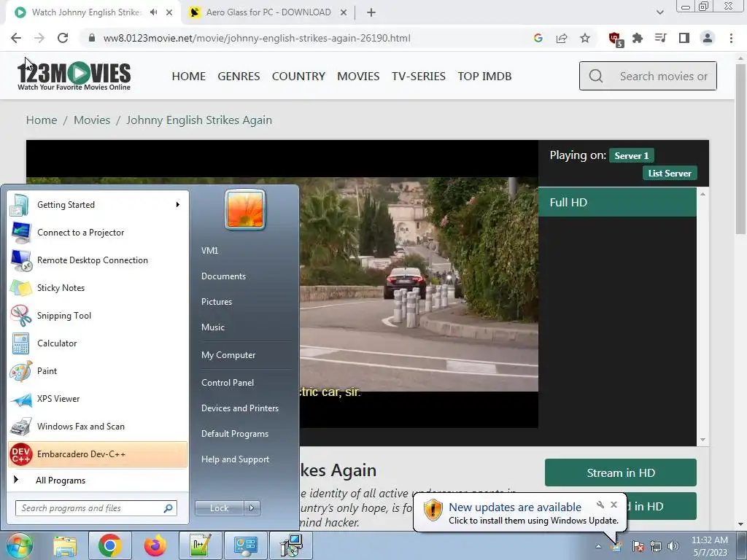This screenshot has width=747, height=560.
Task: Open Chrome three-dot menu
Action: [x=731, y=38]
